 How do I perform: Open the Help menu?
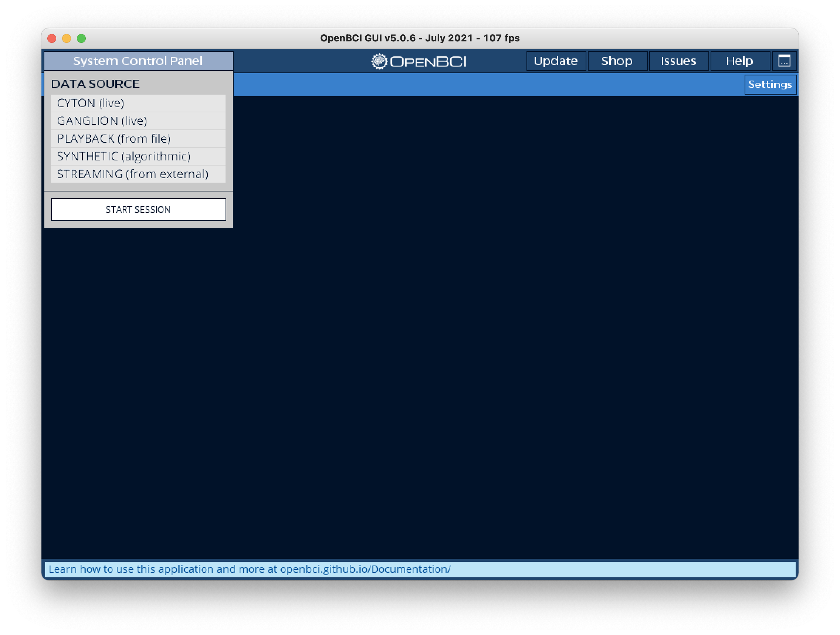(x=739, y=61)
